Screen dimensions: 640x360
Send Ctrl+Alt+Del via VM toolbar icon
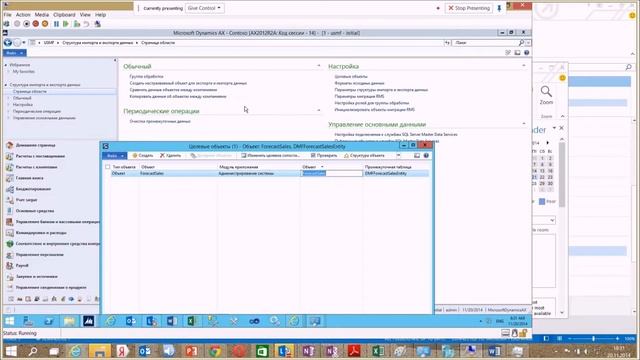[7, 24]
